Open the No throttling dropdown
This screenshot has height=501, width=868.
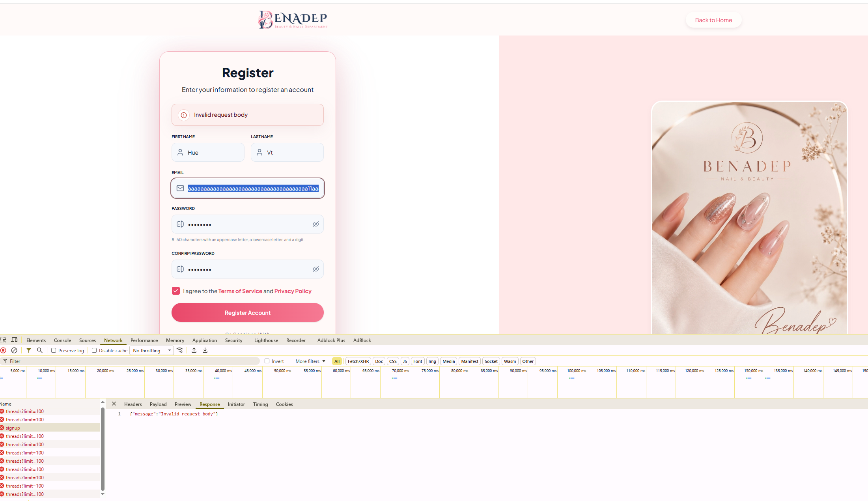click(152, 351)
